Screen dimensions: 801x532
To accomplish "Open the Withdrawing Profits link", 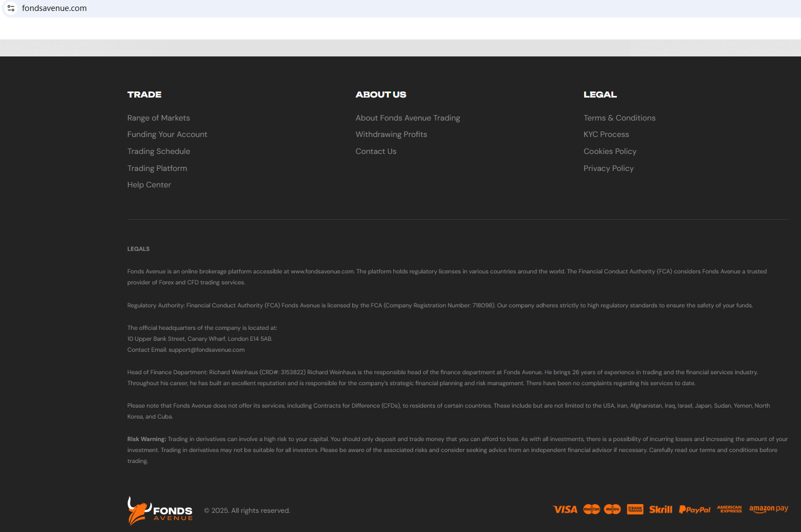I will coord(391,134).
